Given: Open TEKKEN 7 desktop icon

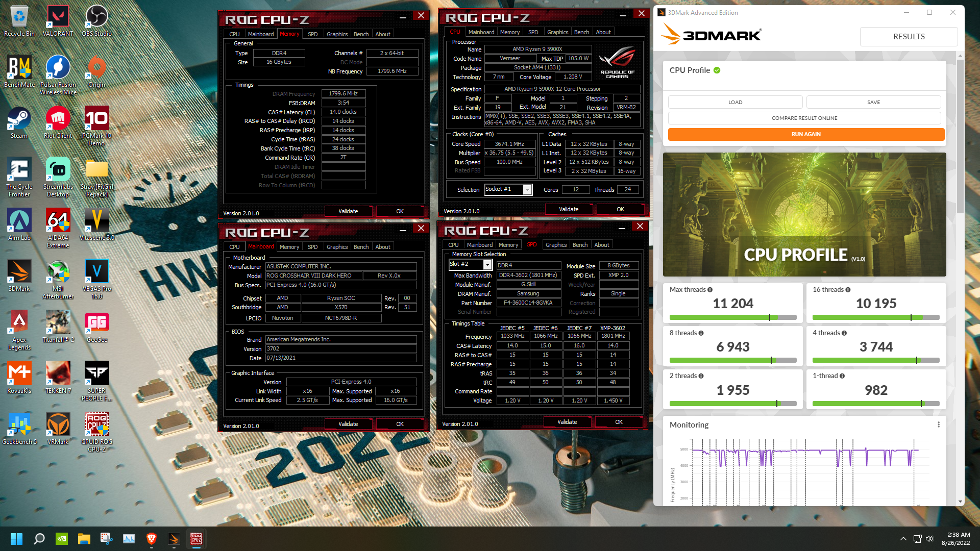Looking at the screenshot, I should point(58,378).
